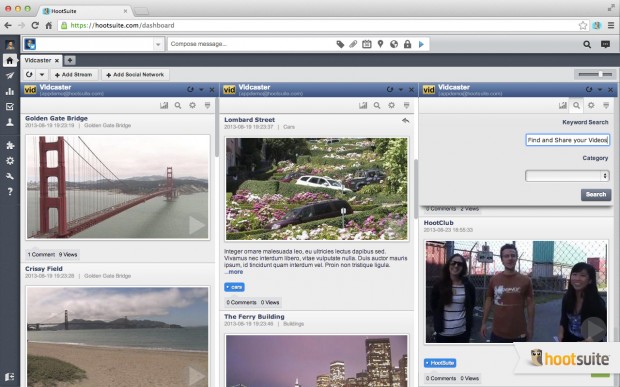Click the tag icon in compose bar
620x387 pixels.
pyautogui.click(x=340, y=44)
